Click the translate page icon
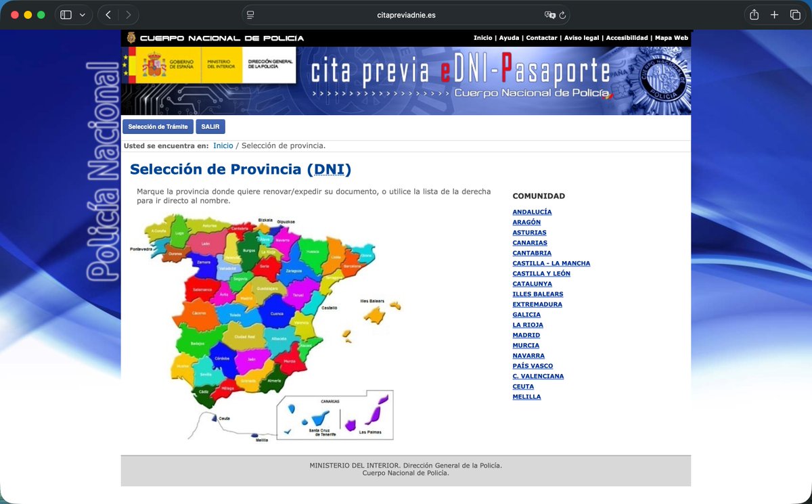Viewport: 812px width, 504px height. click(550, 15)
